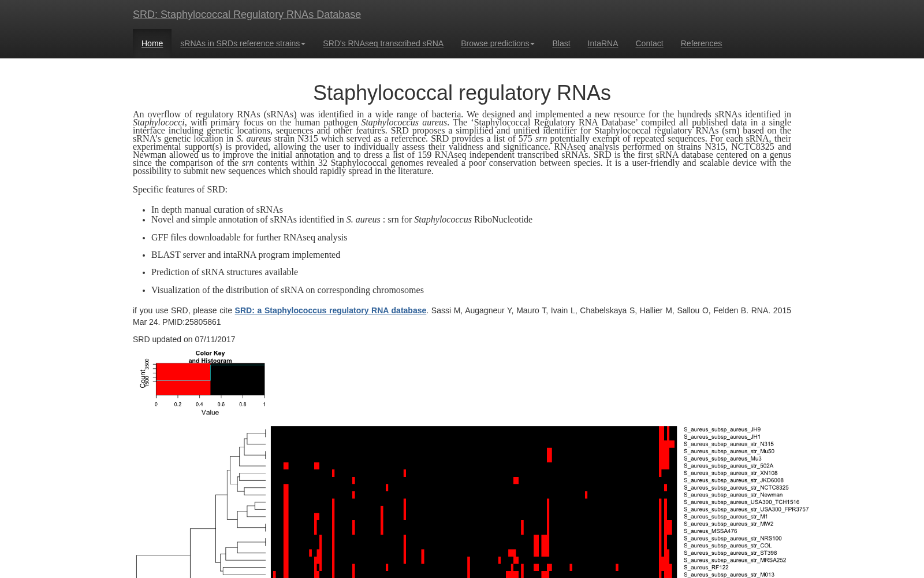Screen dimensions: 924x578
Task: Click the bullet Prediction of sRNA structures available
Action: (225, 272)
